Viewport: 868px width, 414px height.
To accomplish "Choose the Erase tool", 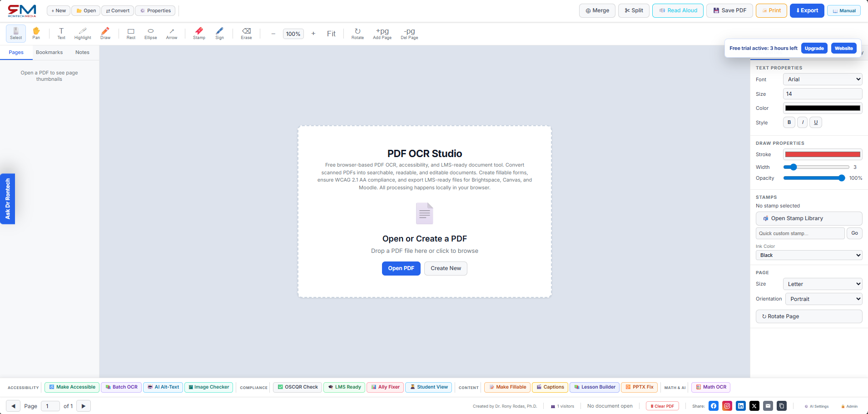I will [x=246, y=34].
